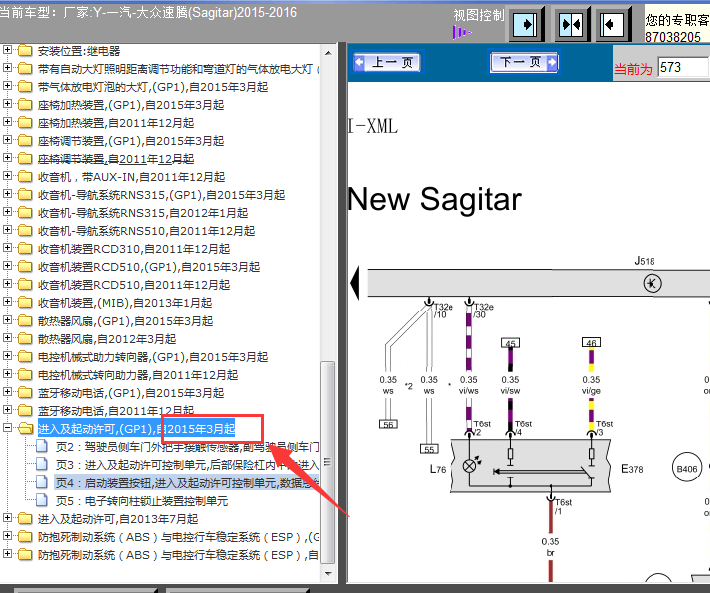
Task: Expand 进入及起动许可,自2013年7月起 node
Action: 7,517
